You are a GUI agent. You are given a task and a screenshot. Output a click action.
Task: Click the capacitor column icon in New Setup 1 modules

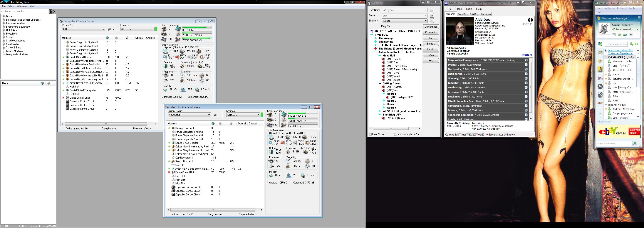point(231,124)
